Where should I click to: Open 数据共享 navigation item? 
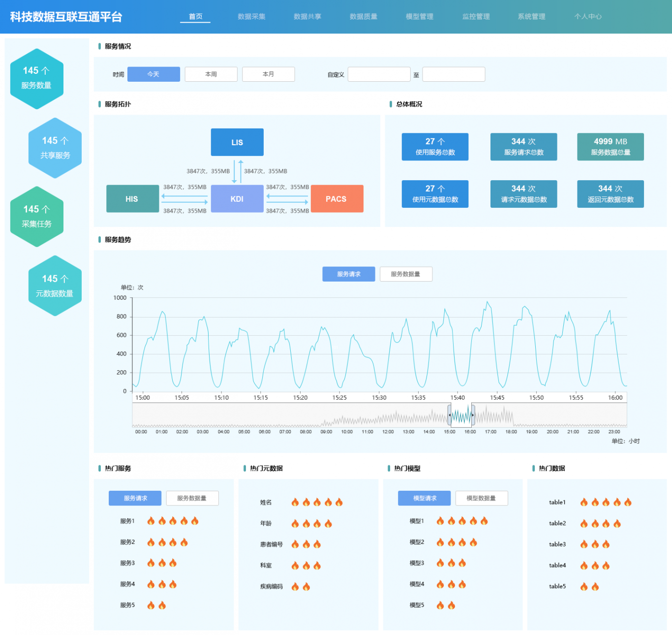pyautogui.click(x=307, y=17)
